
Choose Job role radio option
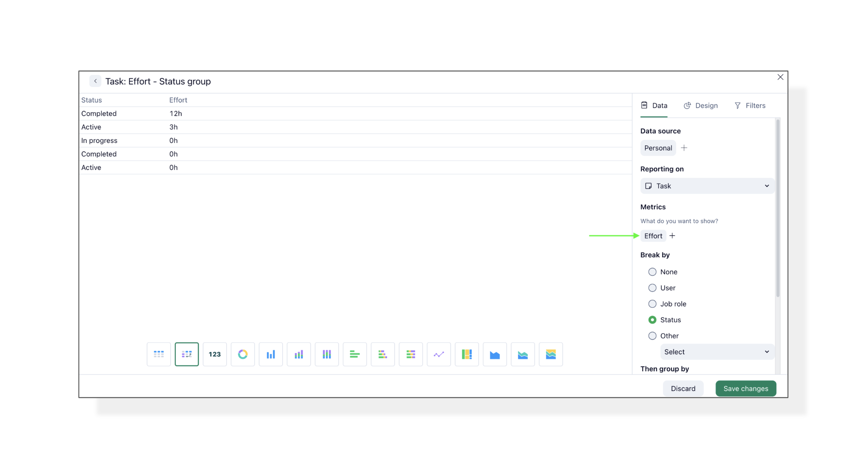coord(652,304)
